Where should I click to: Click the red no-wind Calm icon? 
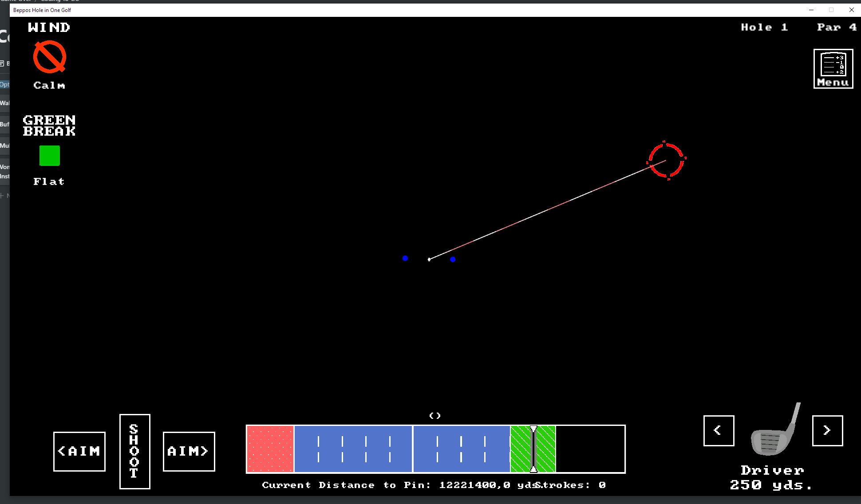[x=49, y=57]
